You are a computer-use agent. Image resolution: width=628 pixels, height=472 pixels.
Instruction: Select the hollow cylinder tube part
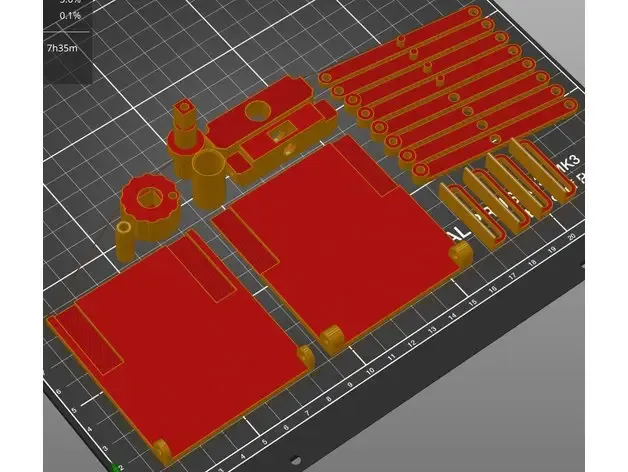click(209, 179)
